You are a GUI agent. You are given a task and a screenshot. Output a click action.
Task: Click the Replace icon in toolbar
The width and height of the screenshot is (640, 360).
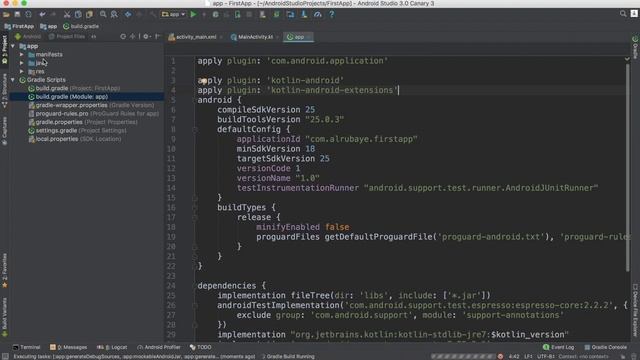pyautogui.click(x=114, y=14)
